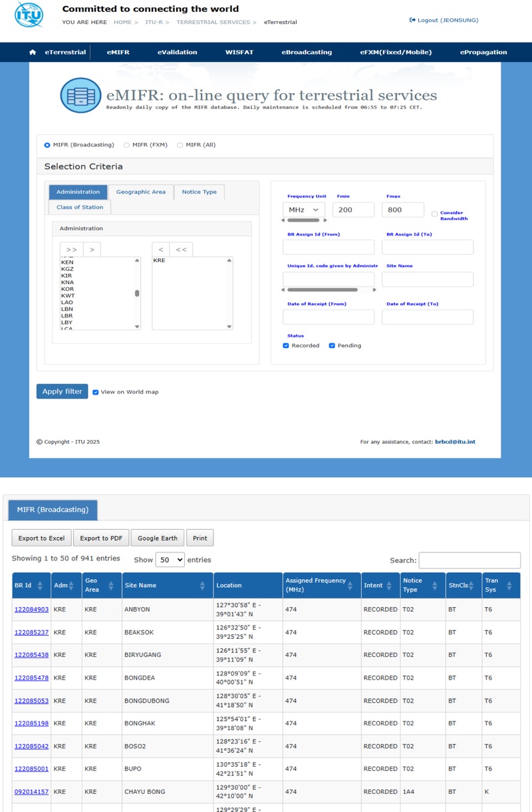Open the Show entries count dropdown
The height and width of the screenshot is (812, 532).
170,560
